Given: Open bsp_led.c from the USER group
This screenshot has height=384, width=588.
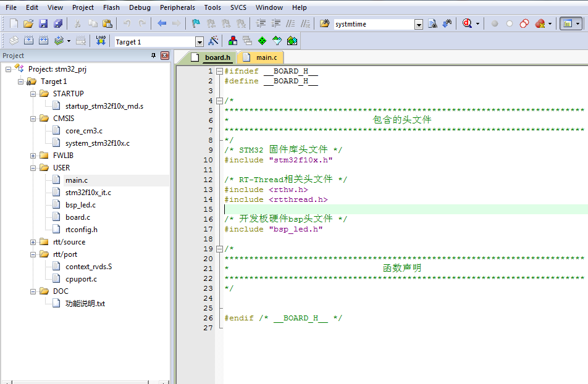Looking at the screenshot, I should pyautogui.click(x=79, y=204).
